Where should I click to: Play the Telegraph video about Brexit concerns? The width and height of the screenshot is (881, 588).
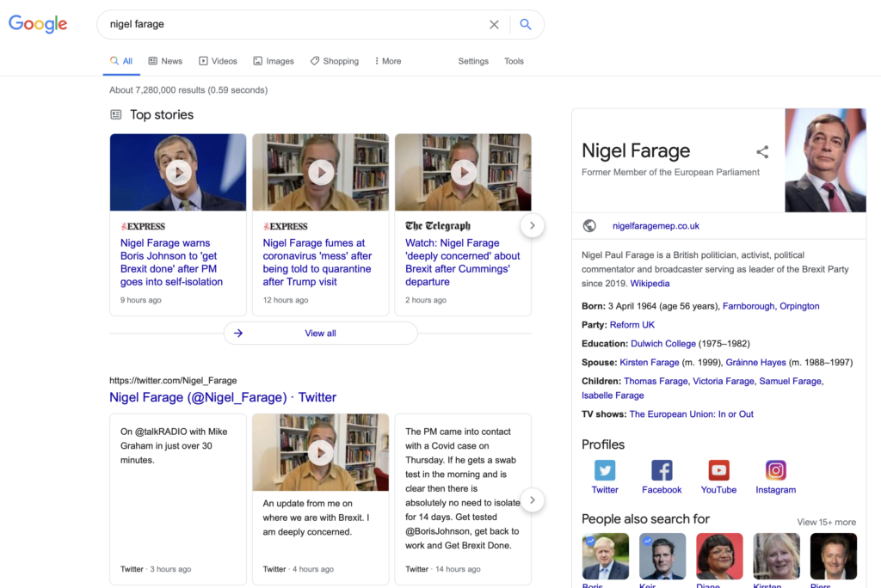[x=463, y=172]
